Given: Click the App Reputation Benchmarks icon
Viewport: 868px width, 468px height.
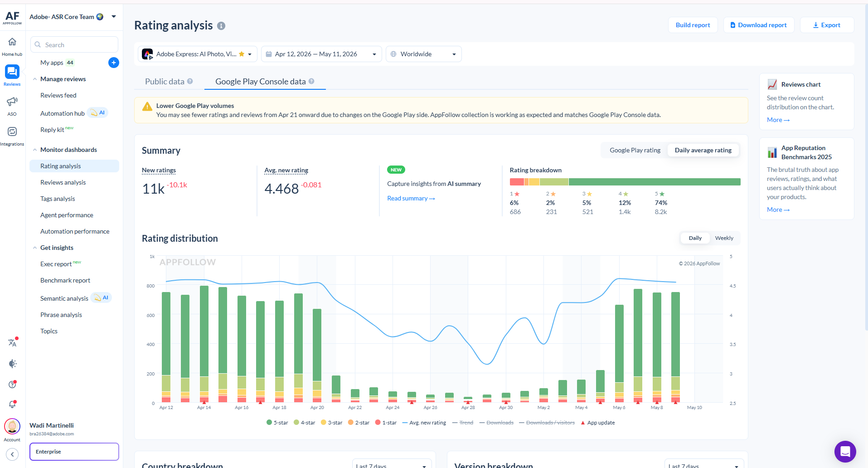Looking at the screenshot, I should tap(772, 152).
